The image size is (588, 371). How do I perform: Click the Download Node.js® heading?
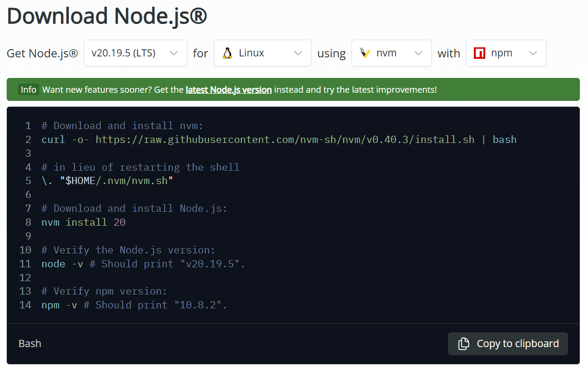tap(107, 16)
